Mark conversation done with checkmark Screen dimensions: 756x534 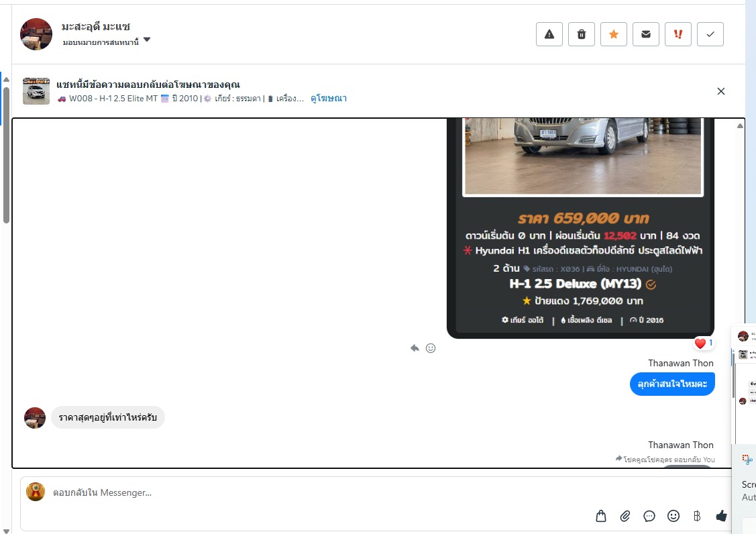(710, 34)
